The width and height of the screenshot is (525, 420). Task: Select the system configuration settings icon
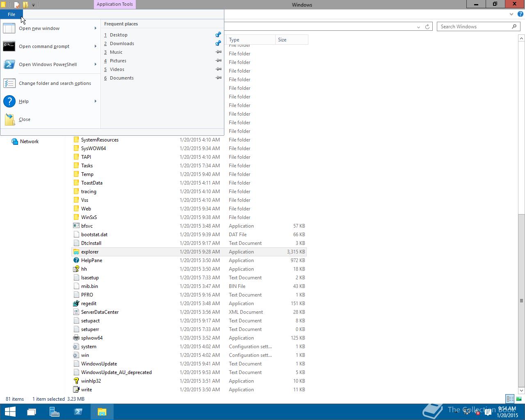point(76,347)
